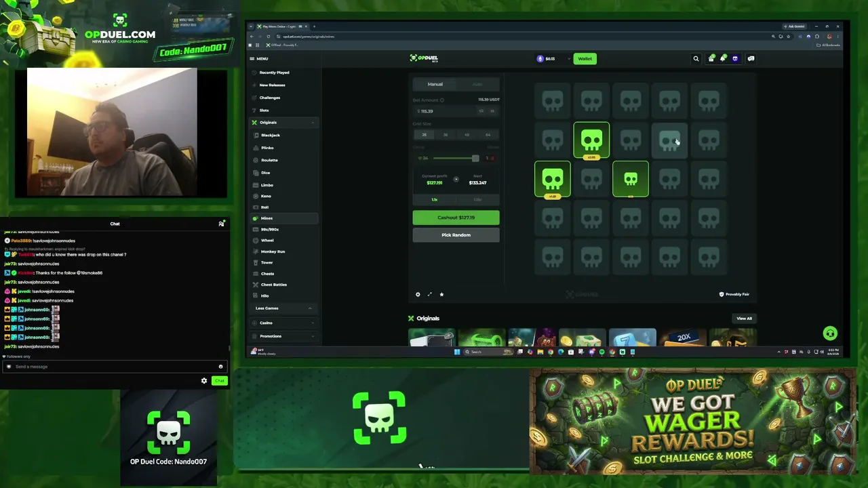Click the Send a message chat field
This screenshot has width=868, height=488.
coord(113,367)
